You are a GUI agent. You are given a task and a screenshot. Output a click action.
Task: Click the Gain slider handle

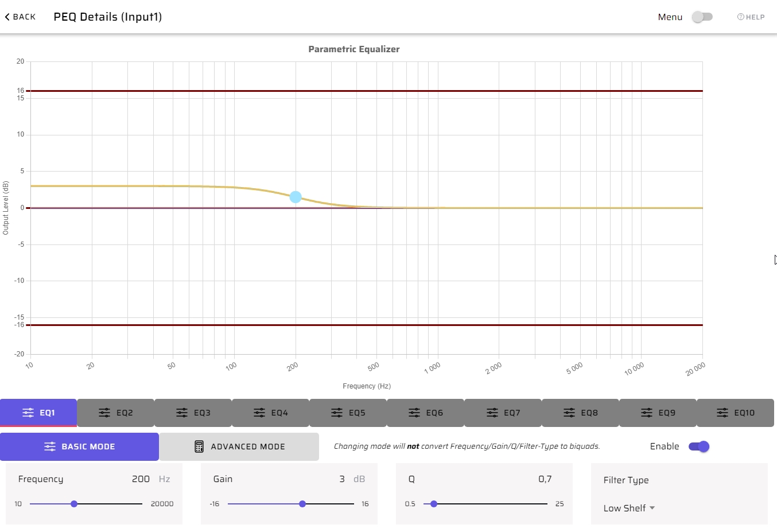(302, 504)
